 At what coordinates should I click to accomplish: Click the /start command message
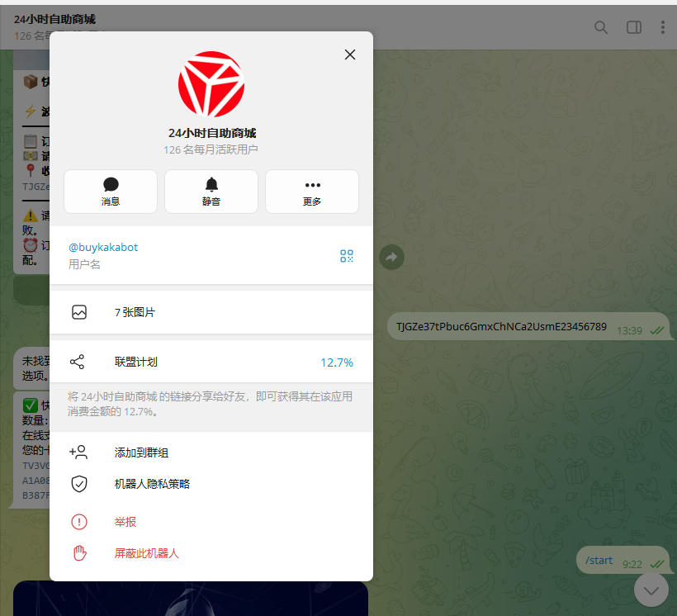[x=599, y=561]
